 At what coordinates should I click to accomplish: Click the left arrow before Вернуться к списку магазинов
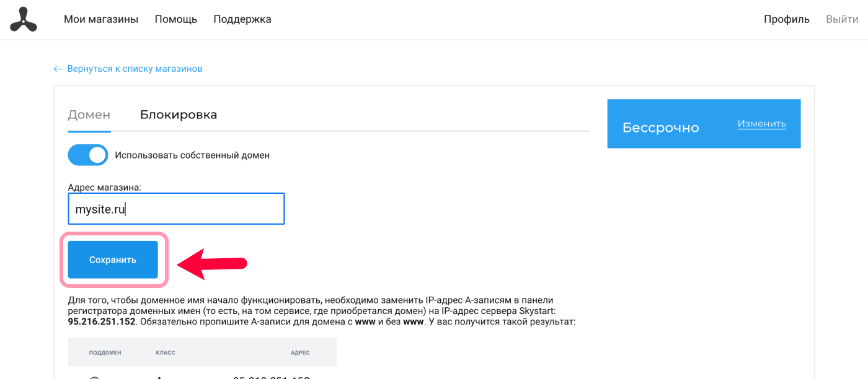pyautogui.click(x=58, y=69)
